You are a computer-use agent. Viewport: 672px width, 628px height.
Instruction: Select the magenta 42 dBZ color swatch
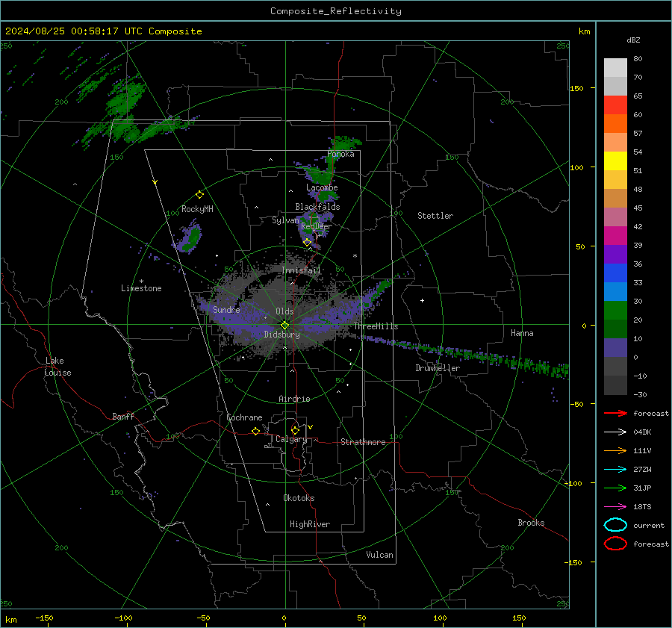[x=615, y=236]
